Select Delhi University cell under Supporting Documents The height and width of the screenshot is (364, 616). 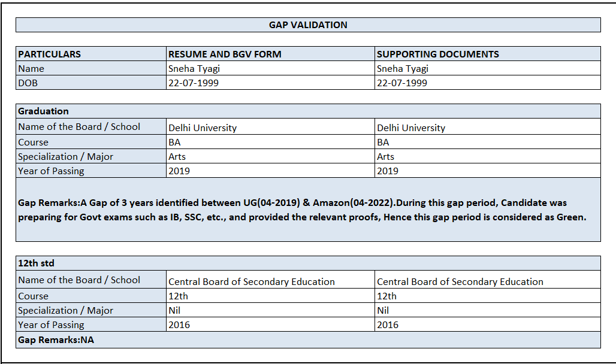tap(488, 126)
